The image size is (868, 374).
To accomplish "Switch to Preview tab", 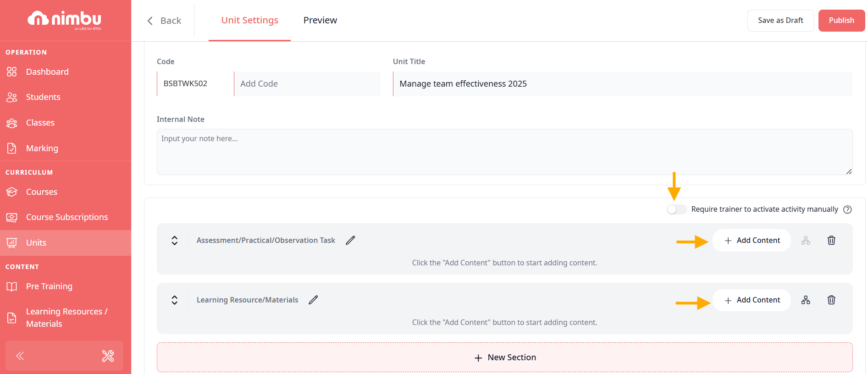I will point(320,21).
